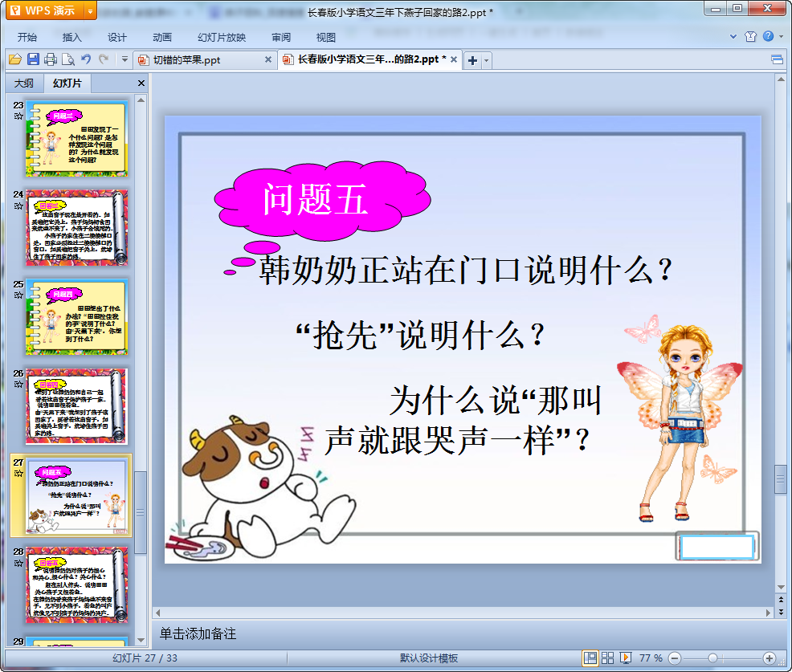Open the 动画 ribbon tab

tap(162, 38)
